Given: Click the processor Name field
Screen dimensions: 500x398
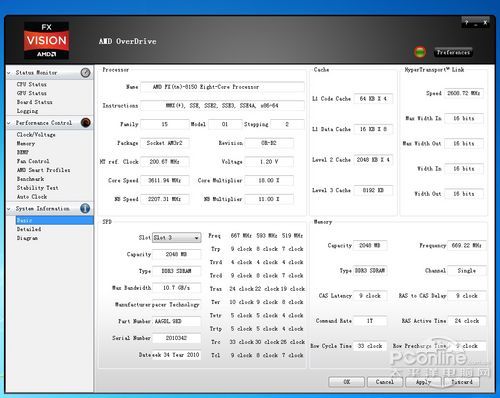Looking at the screenshot, I should (x=222, y=87).
